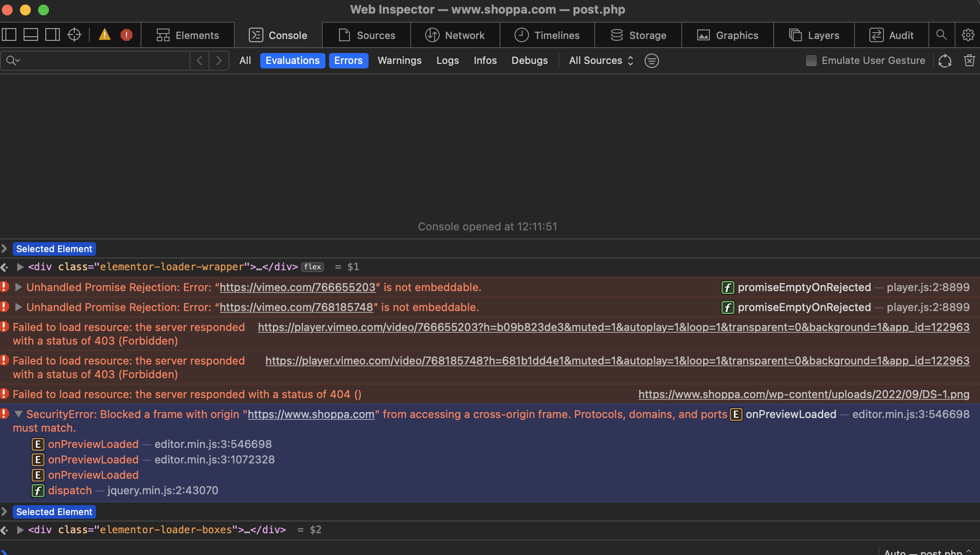Switch to the Sources tab
The width and height of the screenshot is (980, 555).
367,35
